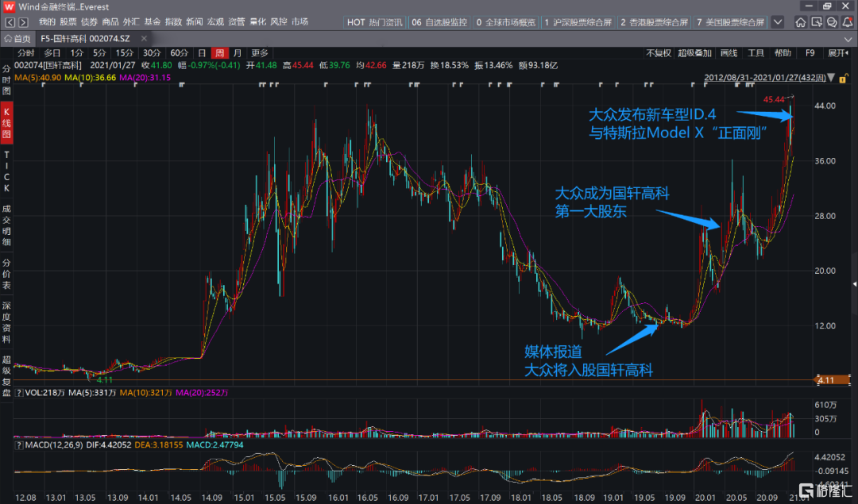Open the 宏观 menu
This screenshot has width=858, height=504.
click(x=215, y=22)
